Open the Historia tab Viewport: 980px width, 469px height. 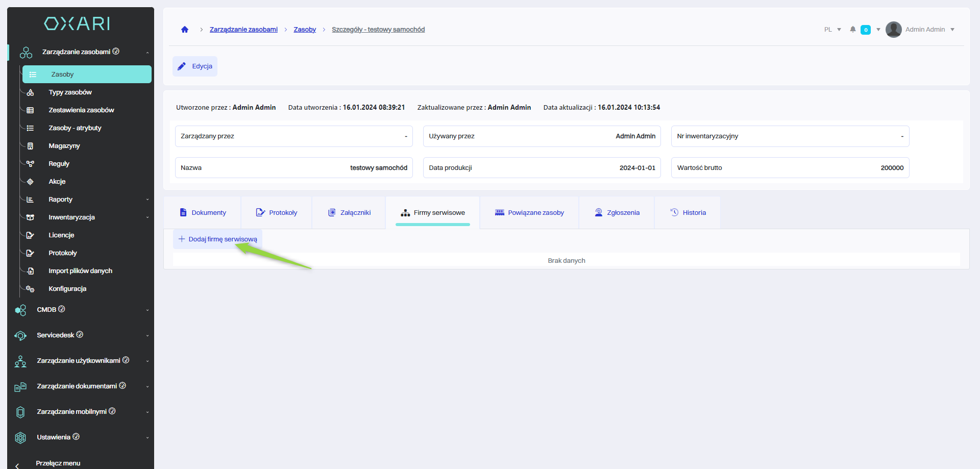click(x=688, y=213)
